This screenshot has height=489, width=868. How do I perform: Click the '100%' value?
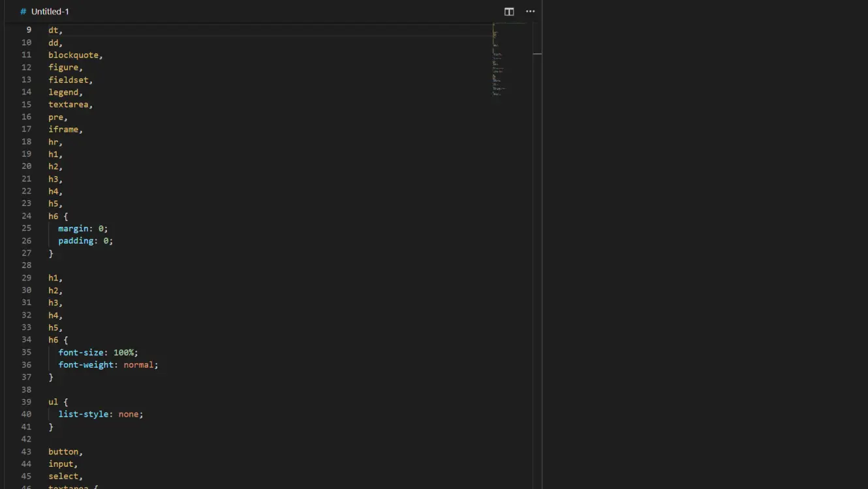pos(123,352)
